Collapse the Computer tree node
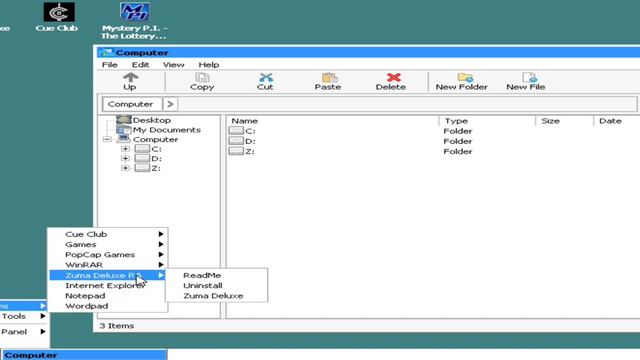This screenshot has width=640, height=360. point(107,139)
